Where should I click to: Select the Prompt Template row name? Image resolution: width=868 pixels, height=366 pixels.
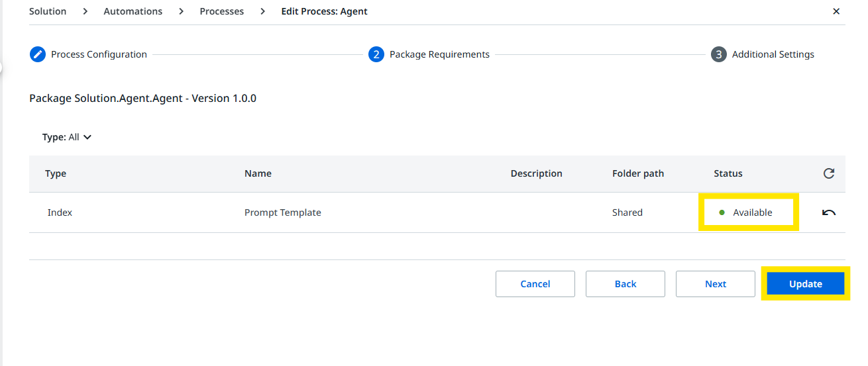(283, 212)
